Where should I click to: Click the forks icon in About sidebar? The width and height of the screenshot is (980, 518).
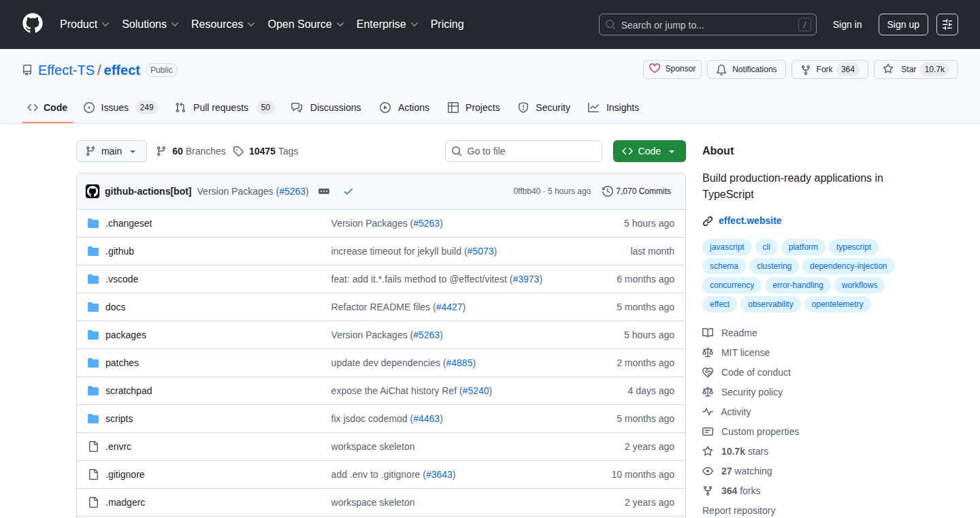tap(708, 491)
